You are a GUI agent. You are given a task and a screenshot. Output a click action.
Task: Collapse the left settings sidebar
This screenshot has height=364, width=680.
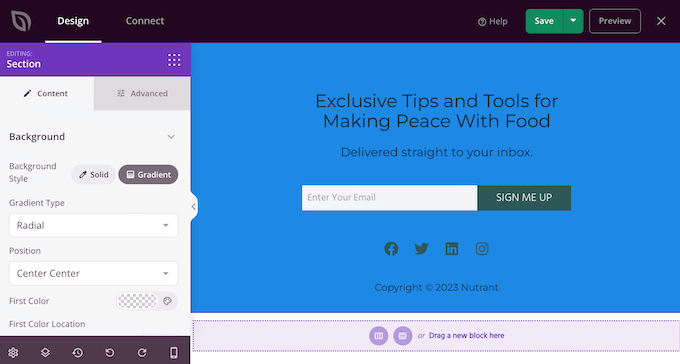[x=193, y=207]
